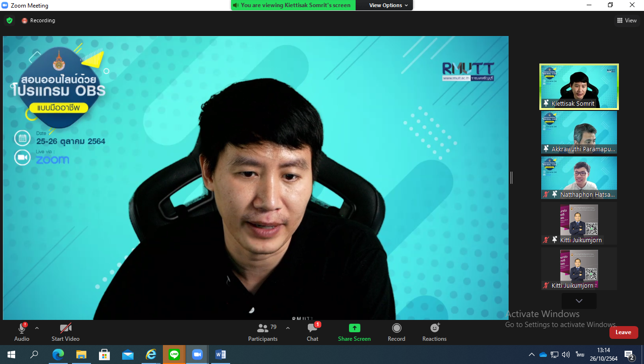
Task: Expand the Participants options arrow
Action: 288,328
